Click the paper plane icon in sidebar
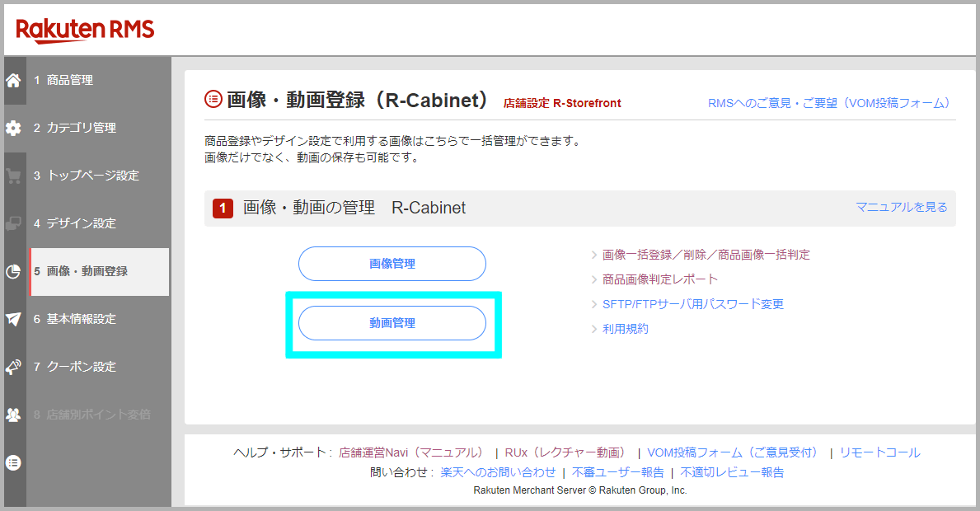 [13, 319]
